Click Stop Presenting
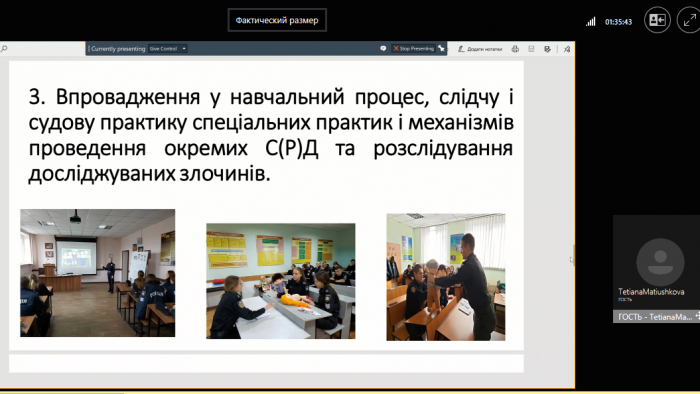 pos(413,48)
